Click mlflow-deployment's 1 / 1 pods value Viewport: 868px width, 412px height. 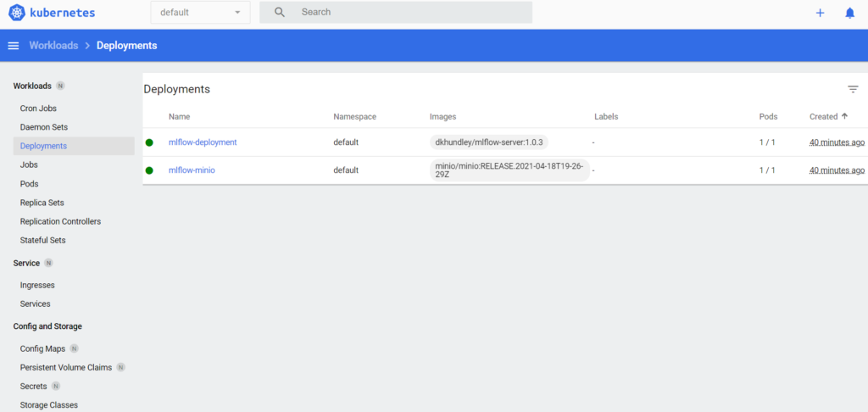tap(767, 142)
